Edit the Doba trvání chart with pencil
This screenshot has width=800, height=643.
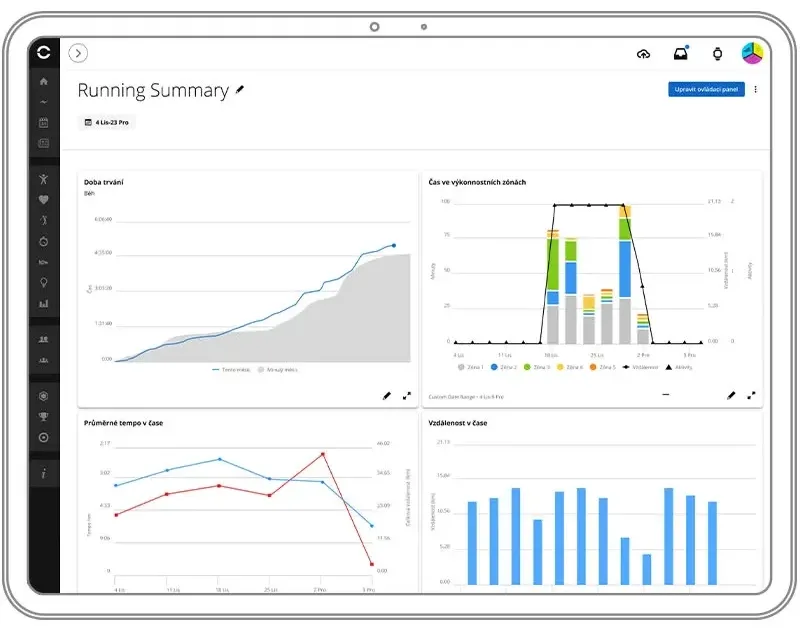tap(387, 396)
